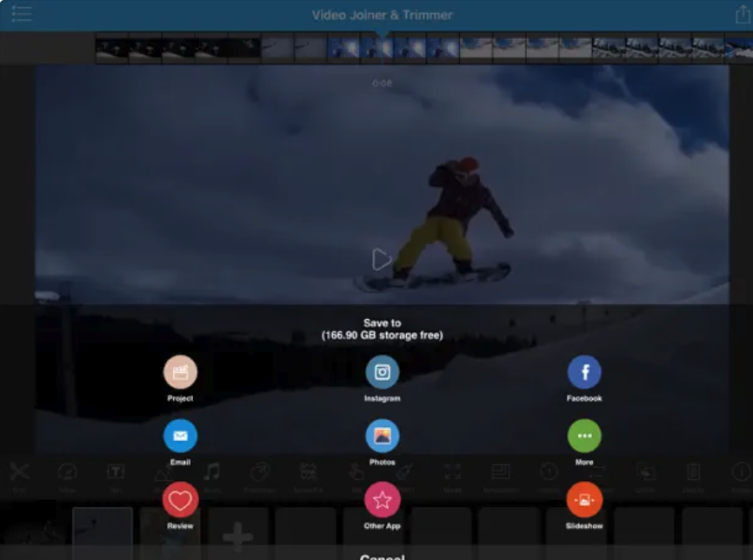Viewport: 753px width, 560px height.
Task: Tap the share/export icon at top-right
Action: pos(743,14)
